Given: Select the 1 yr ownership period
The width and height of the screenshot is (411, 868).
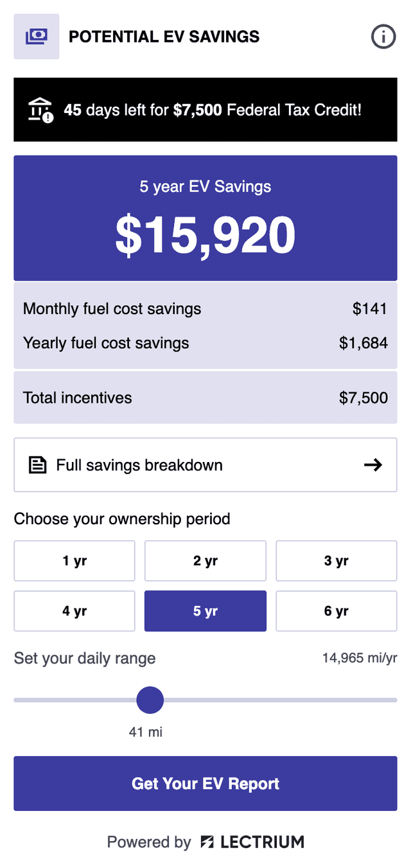Looking at the screenshot, I should pos(74,561).
